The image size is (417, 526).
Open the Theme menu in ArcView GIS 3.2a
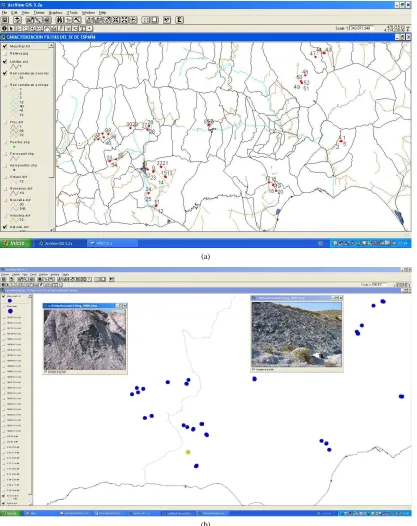click(39, 13)
